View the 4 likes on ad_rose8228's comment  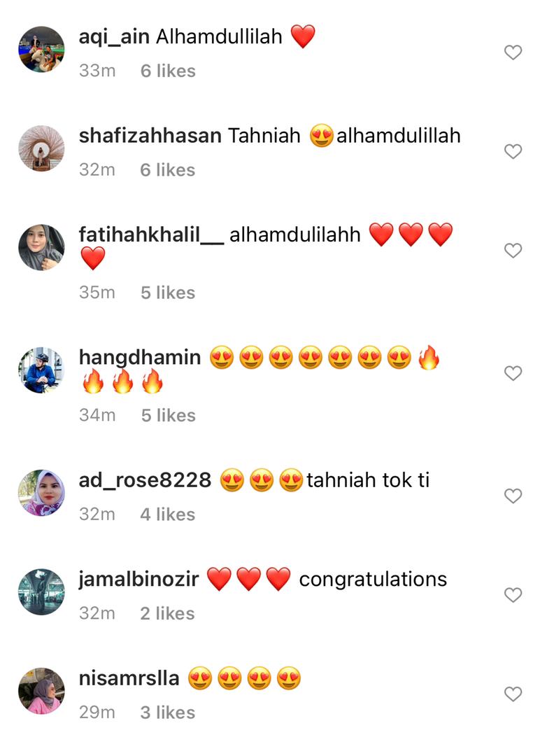(168, 514)
